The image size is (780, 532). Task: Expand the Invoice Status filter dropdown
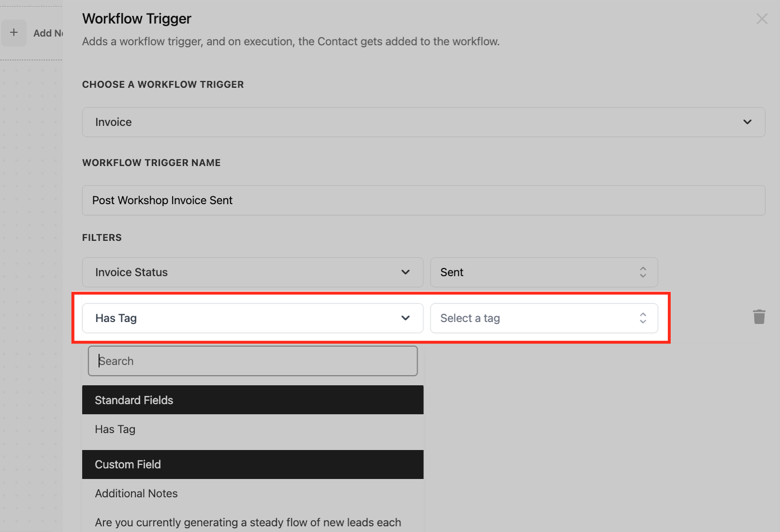click(x=252, y=272)
